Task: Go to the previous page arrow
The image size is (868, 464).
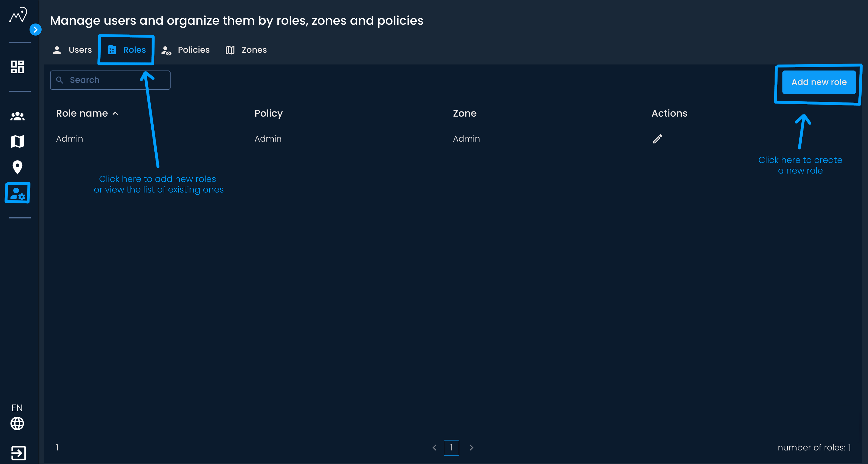Action: point(434,447)
